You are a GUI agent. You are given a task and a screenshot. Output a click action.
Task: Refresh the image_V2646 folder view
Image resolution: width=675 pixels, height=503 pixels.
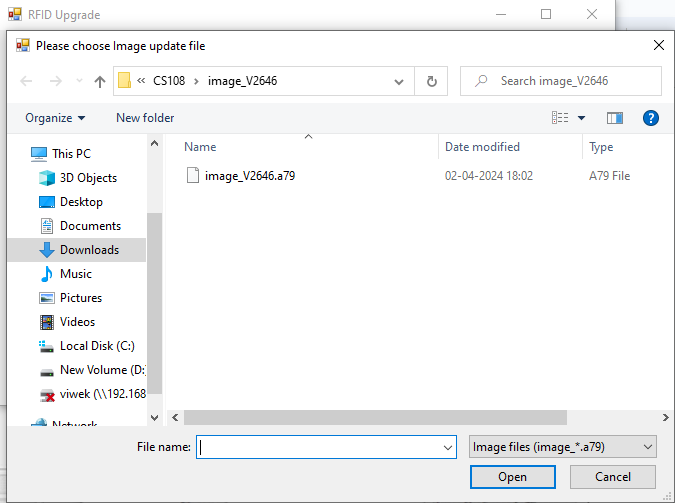pyautogui.click(x=431, y=81)
